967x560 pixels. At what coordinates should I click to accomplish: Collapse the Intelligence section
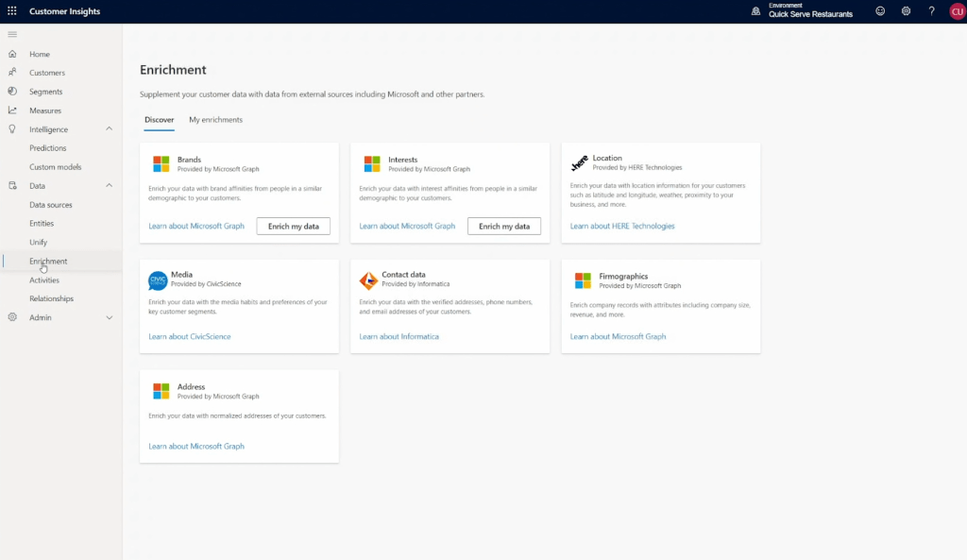click(x=110, y=129)
